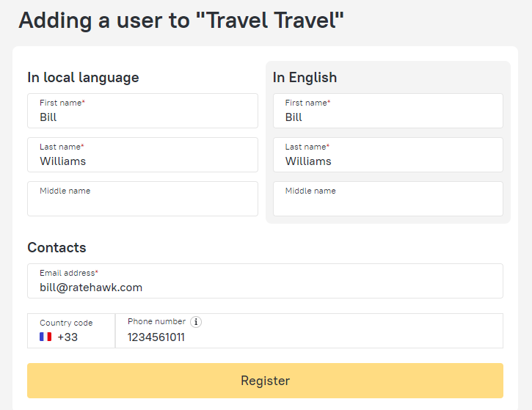Click the bill@ratehawk.com email text
Image resolution: width=532 pixels, height=410 pixels.
[x=91, y=288]
